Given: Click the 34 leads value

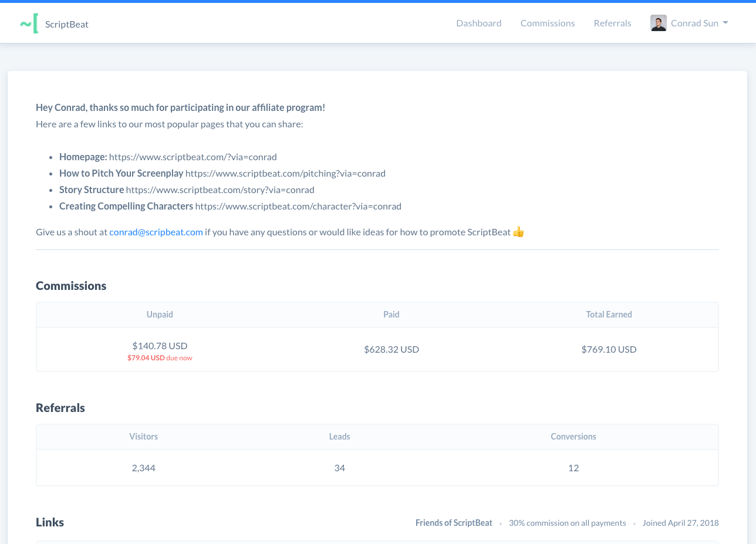Looking at the screenshot, I should click(x=339, y=468).
